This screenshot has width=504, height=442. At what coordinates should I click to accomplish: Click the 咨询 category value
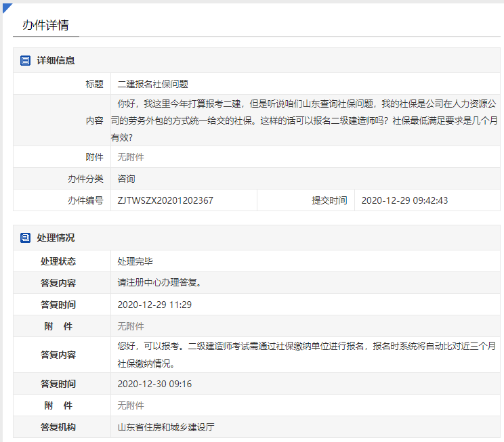pos(126,179)
